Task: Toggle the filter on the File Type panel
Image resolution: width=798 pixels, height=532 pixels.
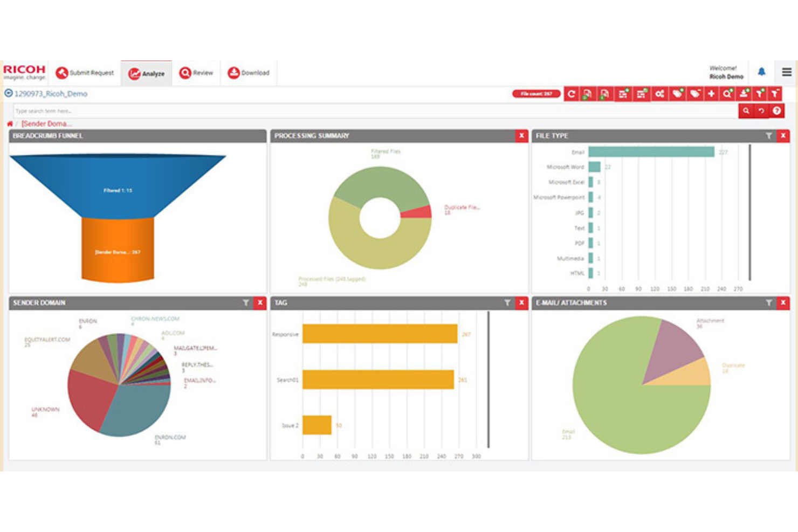Action: (x=769, y=136)
